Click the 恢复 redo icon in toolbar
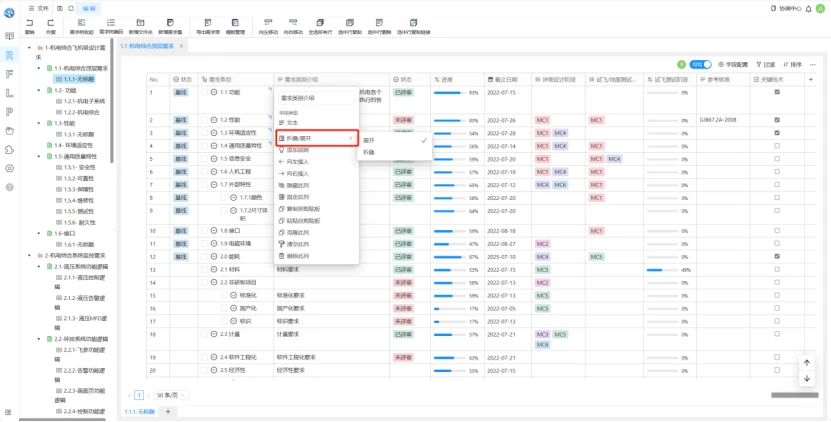Viewport: 831px width, 422px height. pos(50,23)
